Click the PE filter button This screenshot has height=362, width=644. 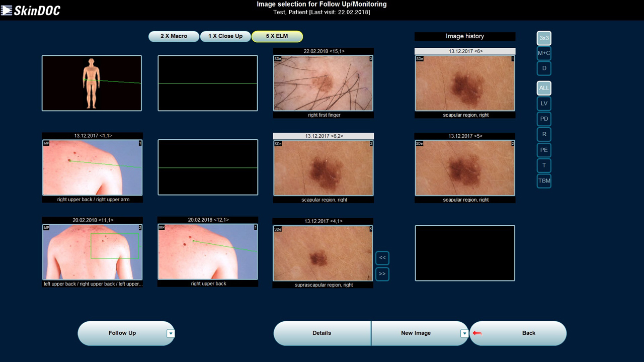[544, 150]
